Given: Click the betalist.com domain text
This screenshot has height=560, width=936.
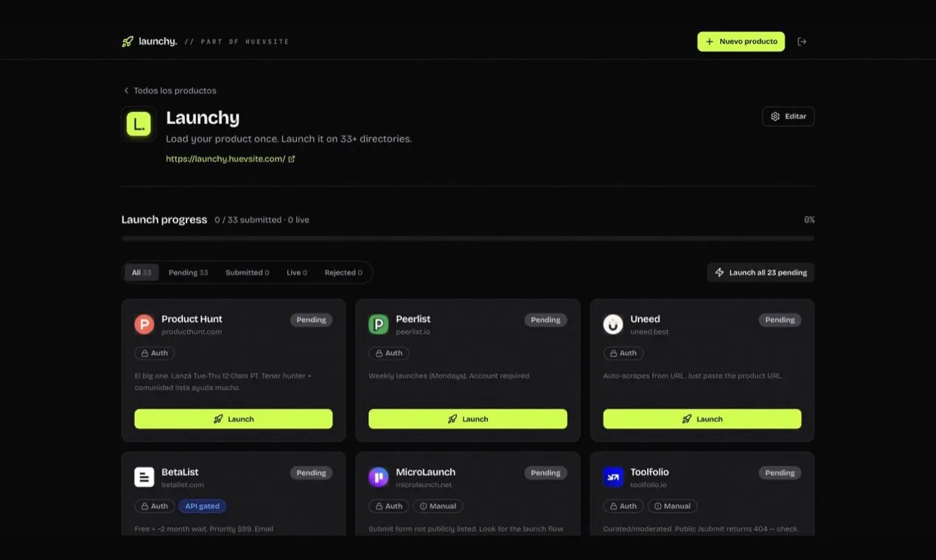Looking at the screenshot, I should click(x=183, y=485).
